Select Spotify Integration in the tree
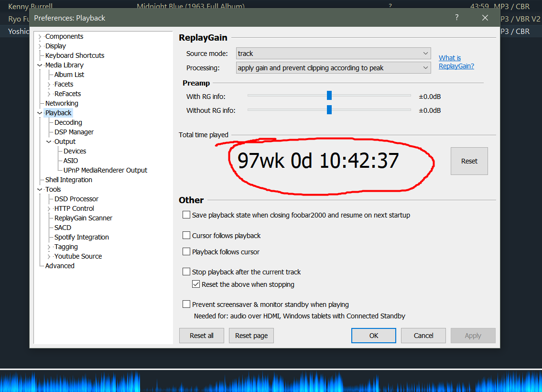 click(81, 237)
